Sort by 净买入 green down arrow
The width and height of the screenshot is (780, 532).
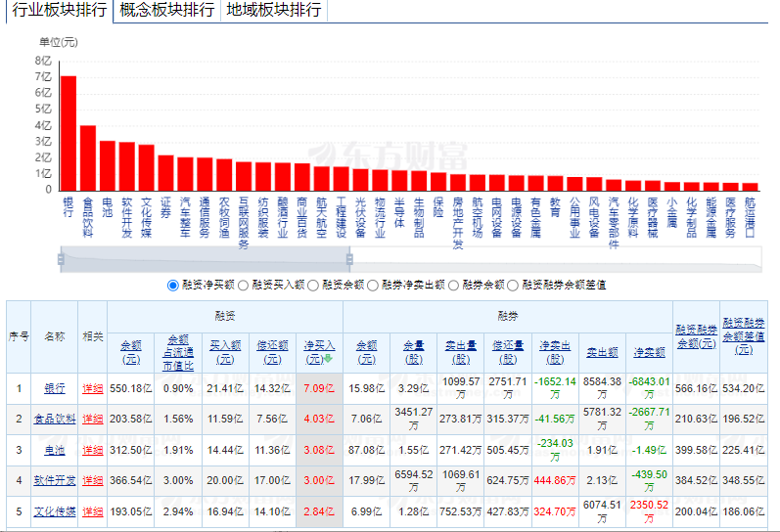pos(329,358)
